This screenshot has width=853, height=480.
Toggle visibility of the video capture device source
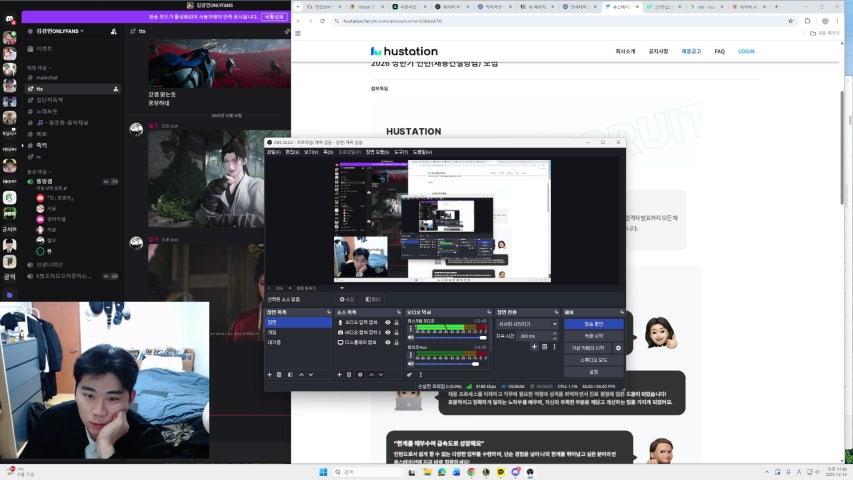[x=387, y=333]
